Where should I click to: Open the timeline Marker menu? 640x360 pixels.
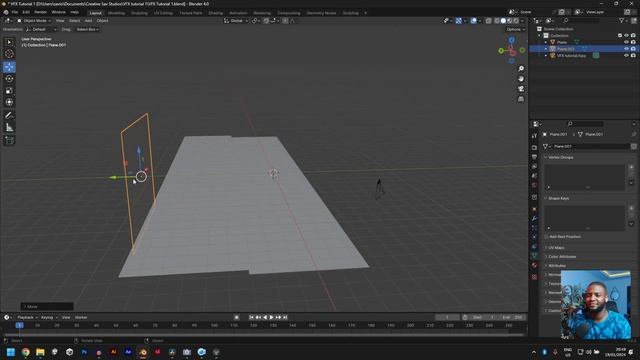(81, 318)
